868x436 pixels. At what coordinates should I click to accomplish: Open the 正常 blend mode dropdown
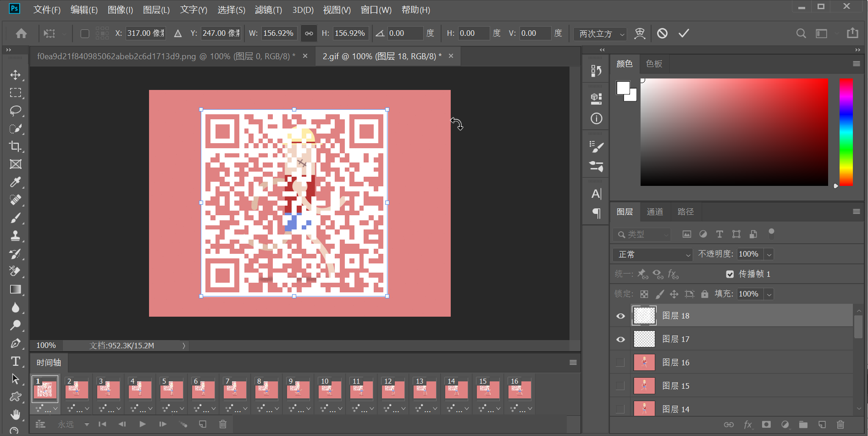point(652,254)
